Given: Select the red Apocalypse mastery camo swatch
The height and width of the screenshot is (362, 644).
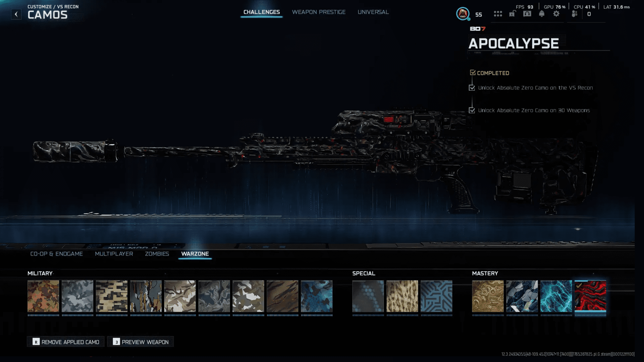Looking at the screenshot, I should coord(590,296).
